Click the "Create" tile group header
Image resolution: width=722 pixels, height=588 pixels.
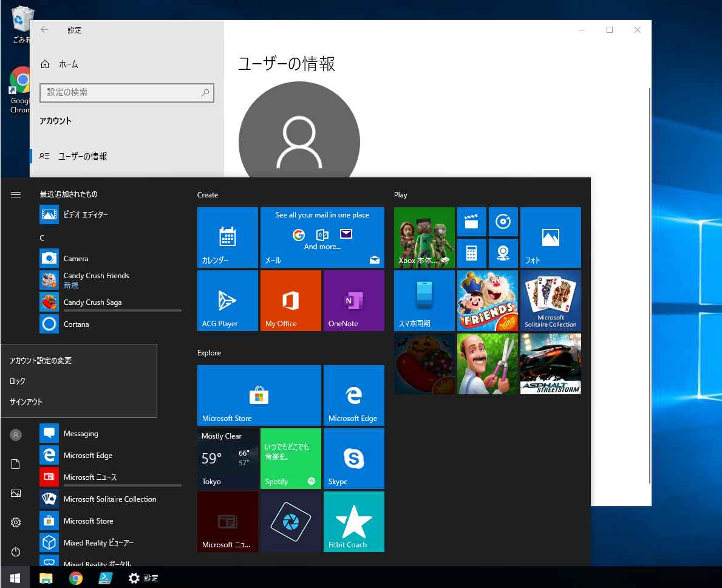pyautogui.click(x=208, y=195)
